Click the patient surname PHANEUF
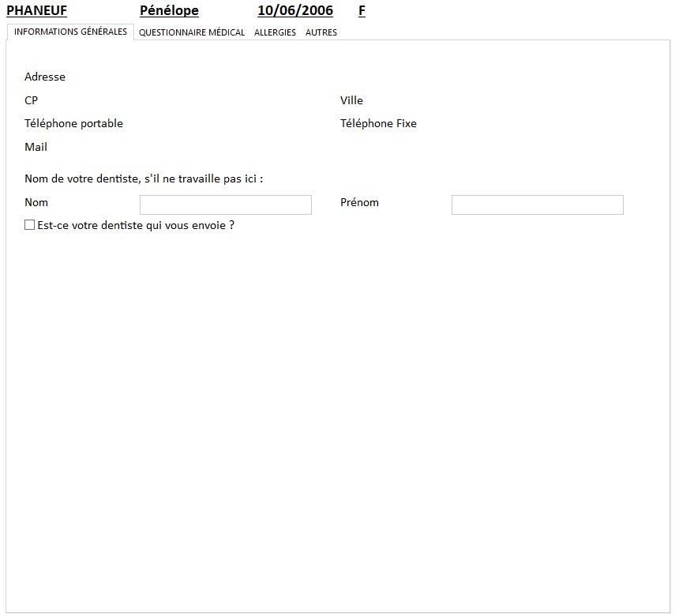The image size is (675, 616). [x=36, y=10]
